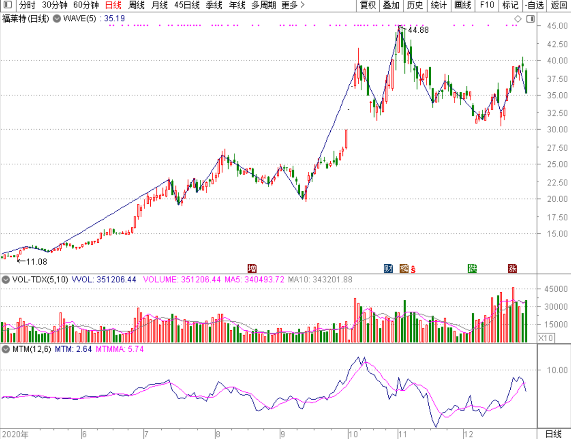
Task: Click the MA5: 340493.72 value
Action: [254, 280]
